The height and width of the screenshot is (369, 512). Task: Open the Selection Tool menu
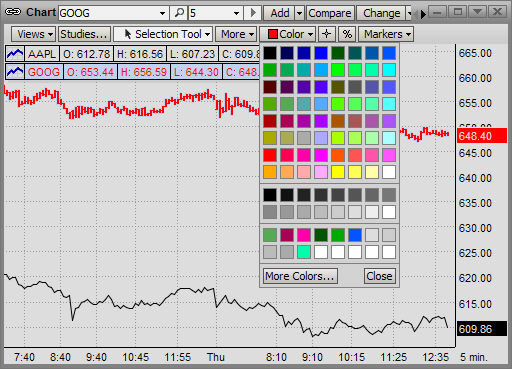click(x=163, y=34)
